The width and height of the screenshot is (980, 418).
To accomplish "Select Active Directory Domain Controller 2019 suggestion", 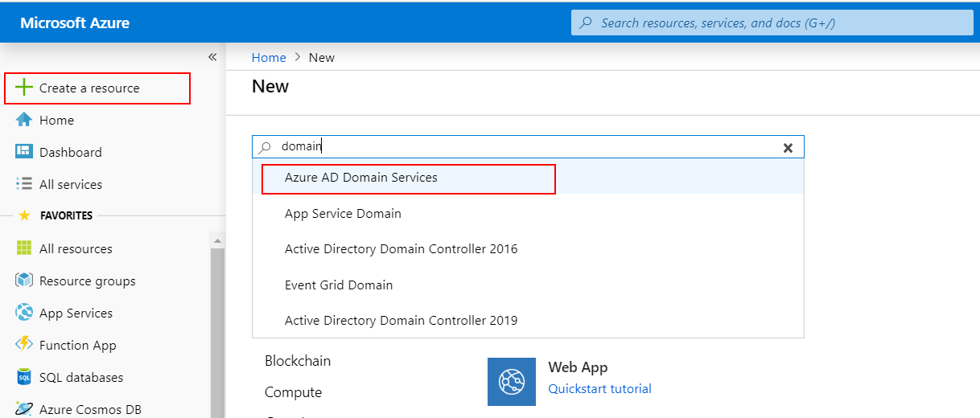I will tap(528, 320).
